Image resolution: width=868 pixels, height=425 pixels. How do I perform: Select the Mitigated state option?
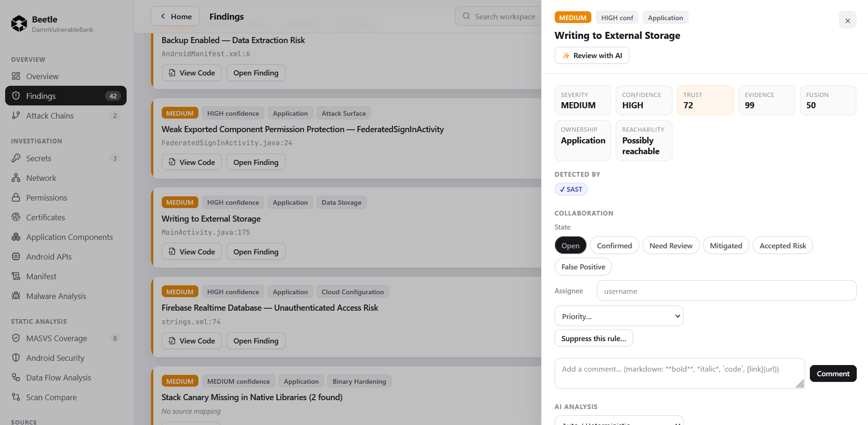coord(726,246)
